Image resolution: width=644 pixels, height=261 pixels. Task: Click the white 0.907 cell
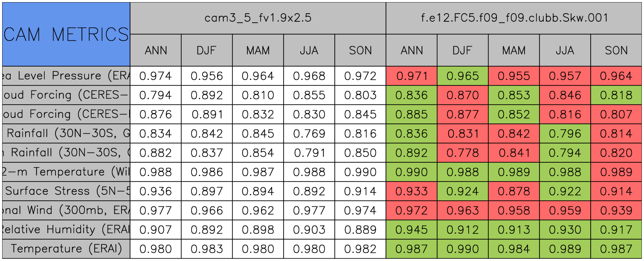click(x=156, y=230)
